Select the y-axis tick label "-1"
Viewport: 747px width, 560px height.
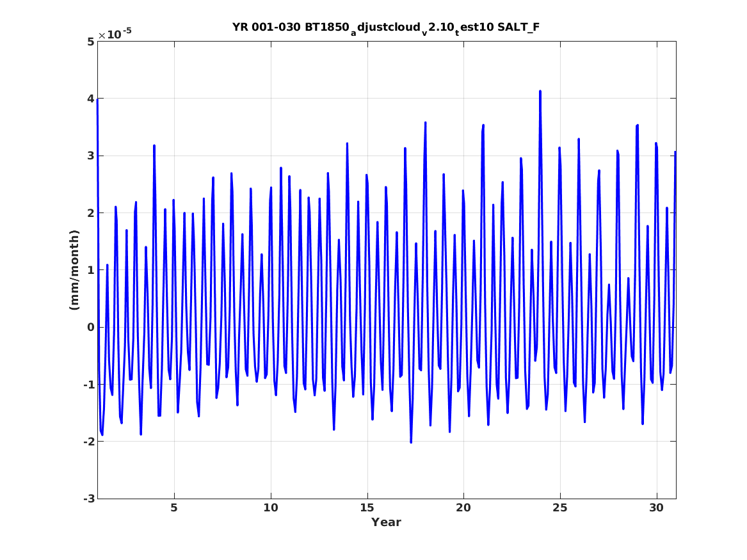click(88, 385)
